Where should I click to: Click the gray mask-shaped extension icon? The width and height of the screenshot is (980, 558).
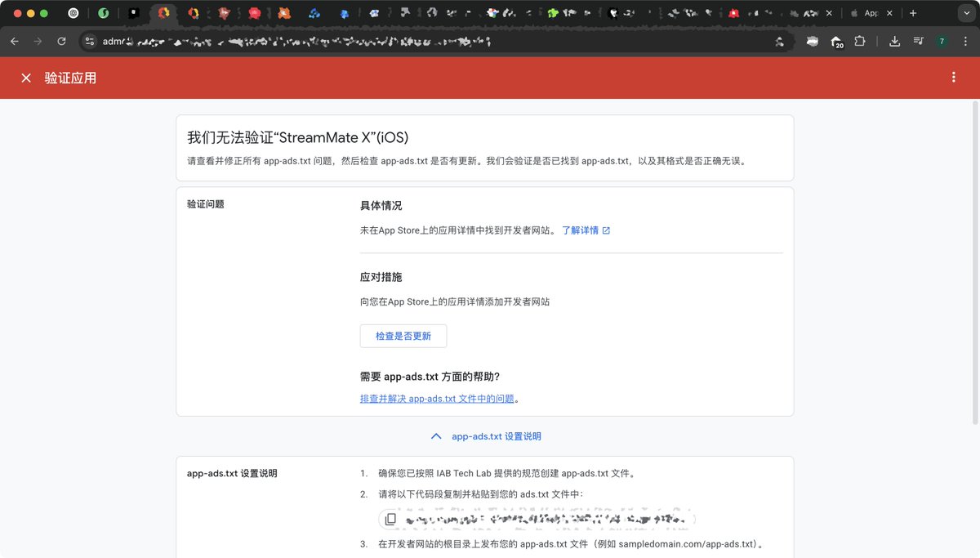[813, 42]
